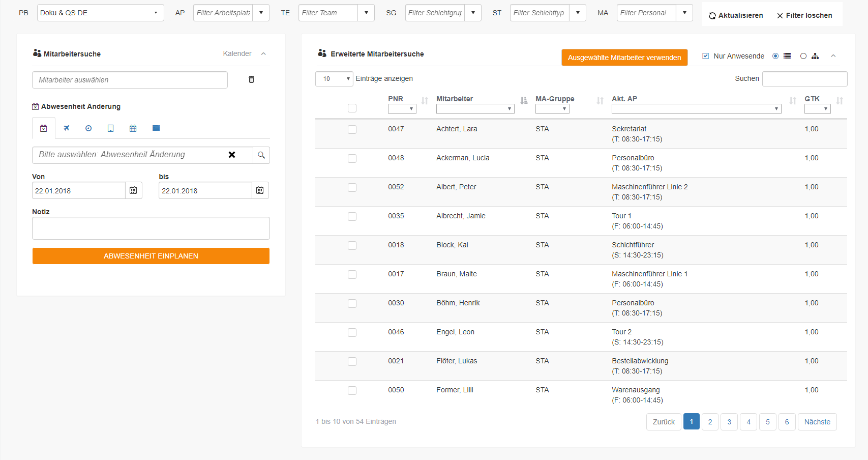This screenshot has width=868, height=460.
Task: Open the entries-per-page dropdown showing 10
Action: [x=334, y=79]
